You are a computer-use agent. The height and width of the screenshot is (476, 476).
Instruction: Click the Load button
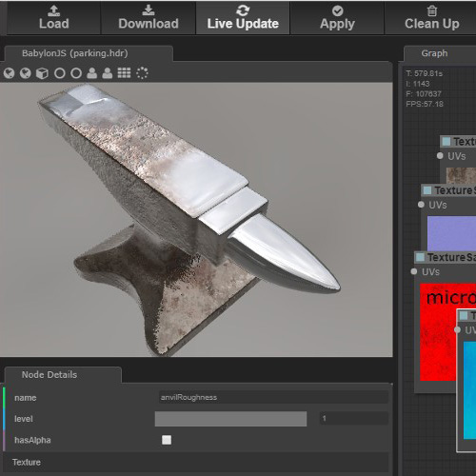pyautogui.click(x=54, y=18)
